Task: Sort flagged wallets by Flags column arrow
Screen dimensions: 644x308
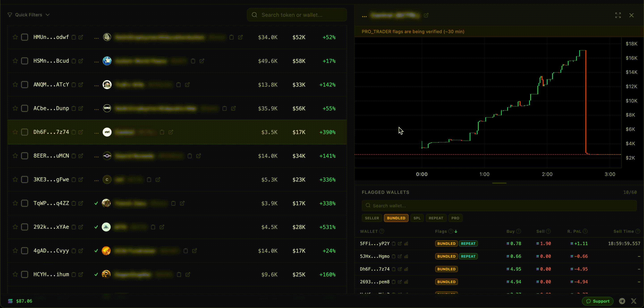Action: (456, 231)
